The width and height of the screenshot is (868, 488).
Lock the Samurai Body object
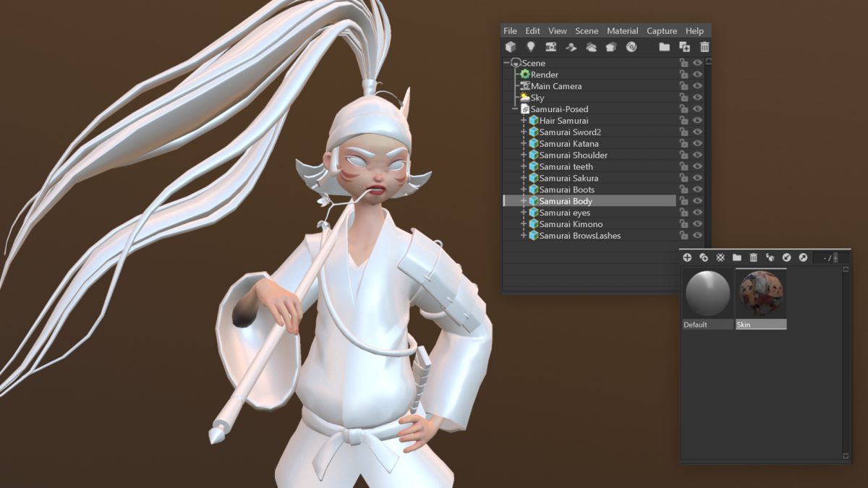tap(682, 201)
